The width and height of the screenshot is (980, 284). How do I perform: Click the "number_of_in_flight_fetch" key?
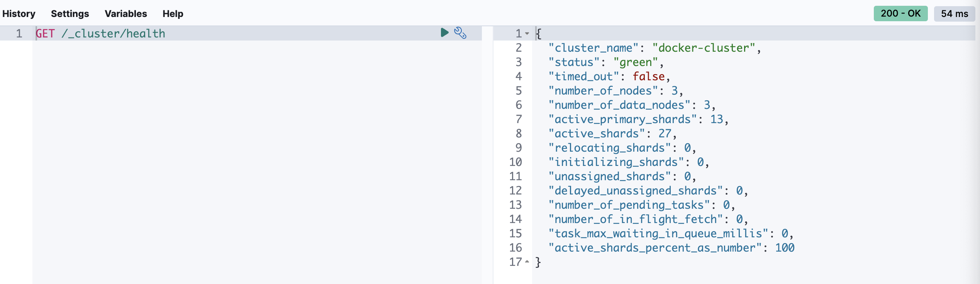[x=636, y=219]
